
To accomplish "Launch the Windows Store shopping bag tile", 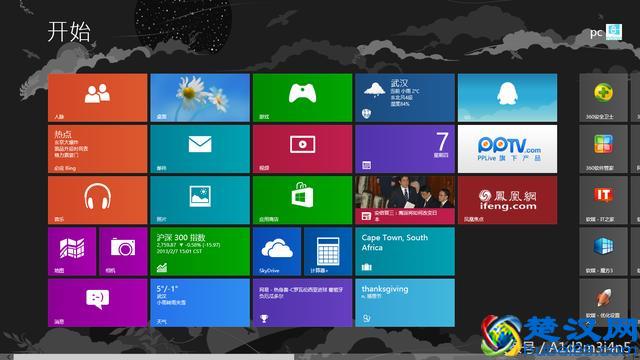I will coord(302,200).
